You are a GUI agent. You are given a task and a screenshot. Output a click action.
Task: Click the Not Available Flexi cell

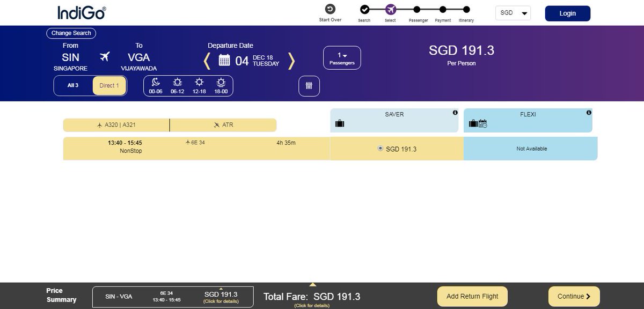530,149
